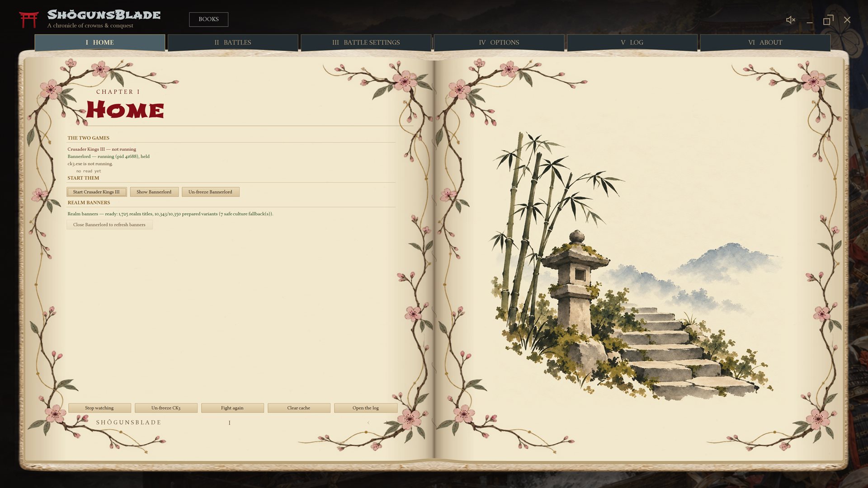This screenshot has width=868, height=488.
Task: Click the page number I in footer
Action: (x=230, y=423)
